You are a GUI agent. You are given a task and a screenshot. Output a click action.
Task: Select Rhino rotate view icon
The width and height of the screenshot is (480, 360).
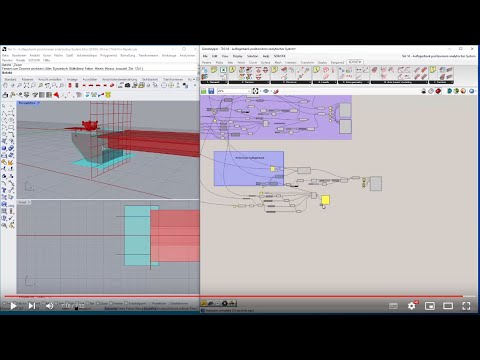click(12, 86)
